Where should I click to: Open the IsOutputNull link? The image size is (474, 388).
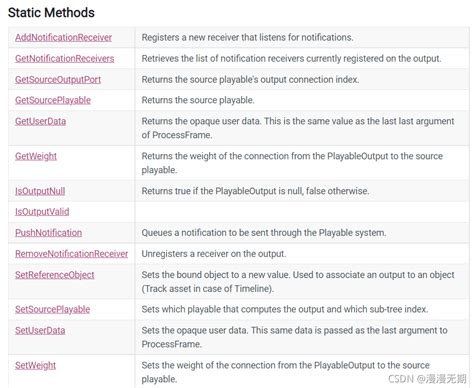tap(40, 191)
